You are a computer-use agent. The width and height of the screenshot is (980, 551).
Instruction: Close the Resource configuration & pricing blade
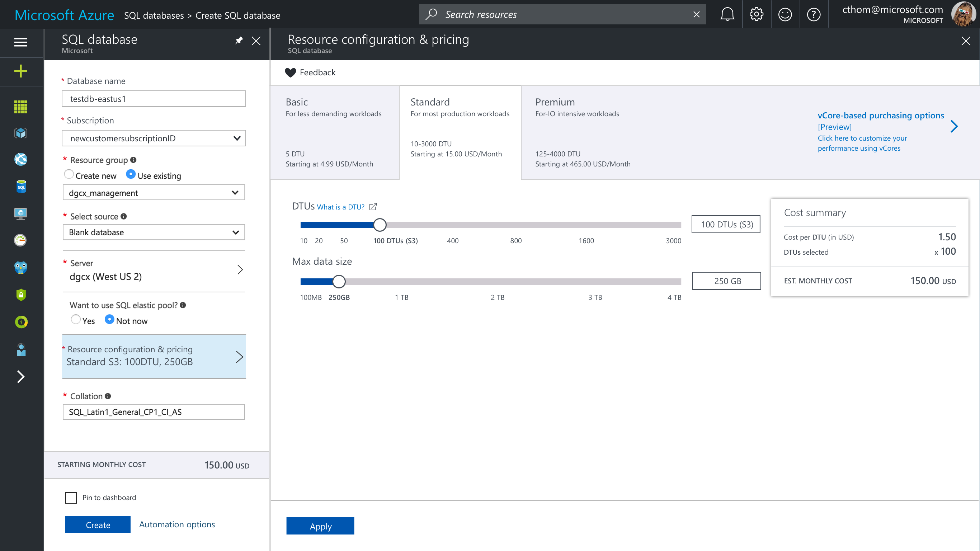click(x=966, y=41)
